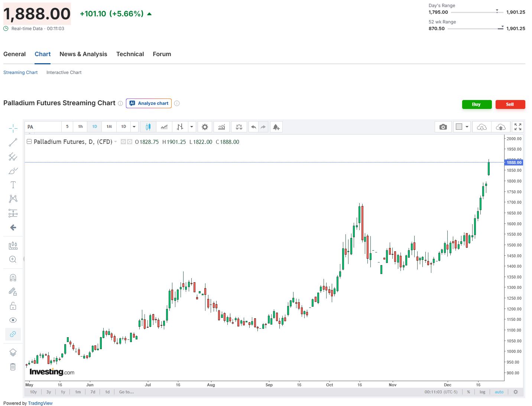This screenshot has width=532, height=406.
Task: Toggle stay in drawing mode
Action: coord(13,292)
